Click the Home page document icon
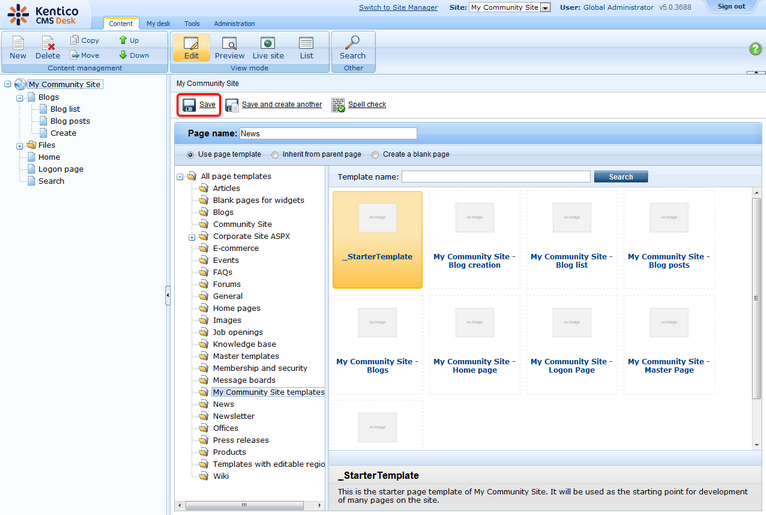766x515 pixels. (31, 157)
